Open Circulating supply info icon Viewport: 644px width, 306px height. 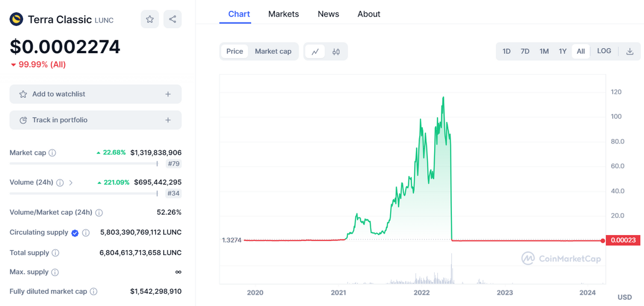[x=86, y=232]
